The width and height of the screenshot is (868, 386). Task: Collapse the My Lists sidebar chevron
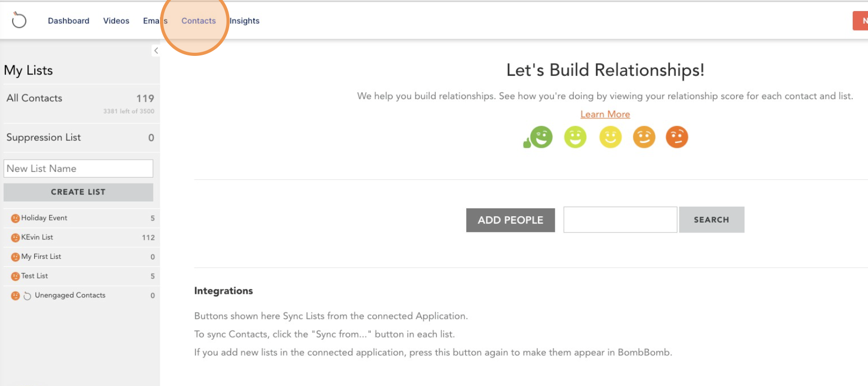tap(156, 51)
